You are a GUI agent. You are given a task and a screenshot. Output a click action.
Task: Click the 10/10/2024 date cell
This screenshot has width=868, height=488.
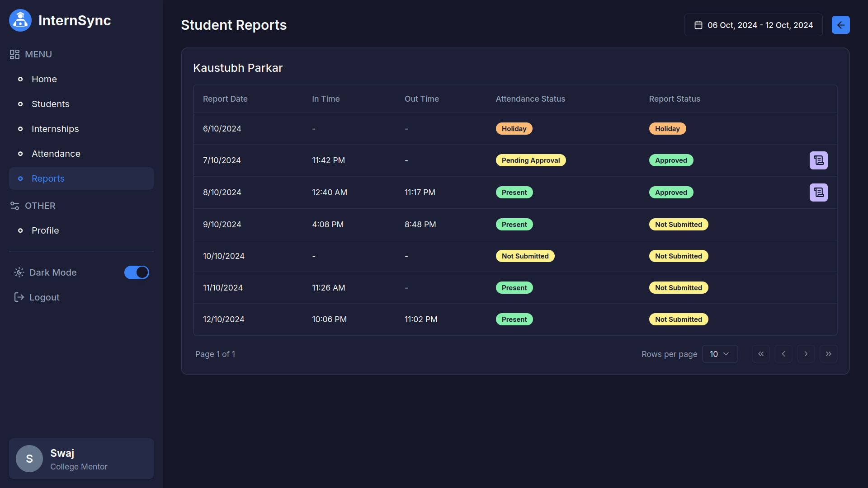223,256
